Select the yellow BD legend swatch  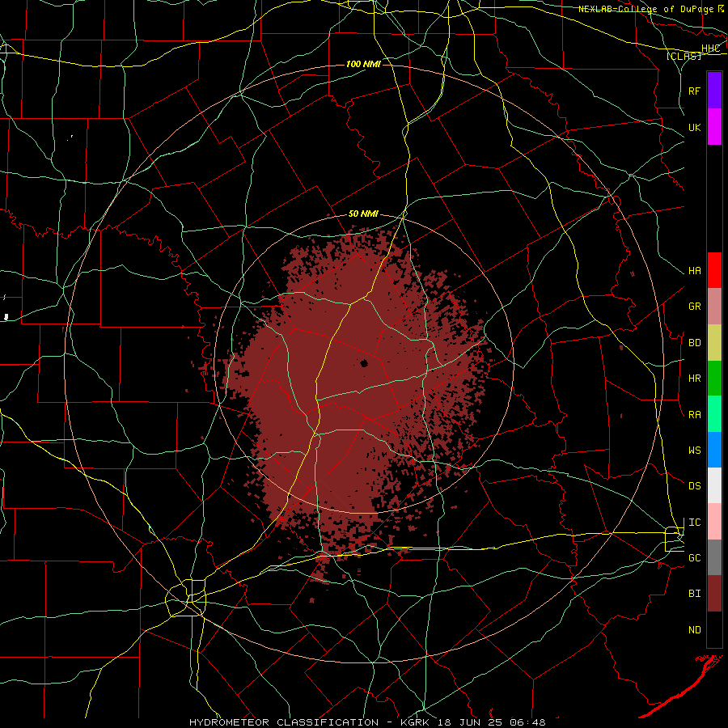pyautogui.click(x=714, y=342)
